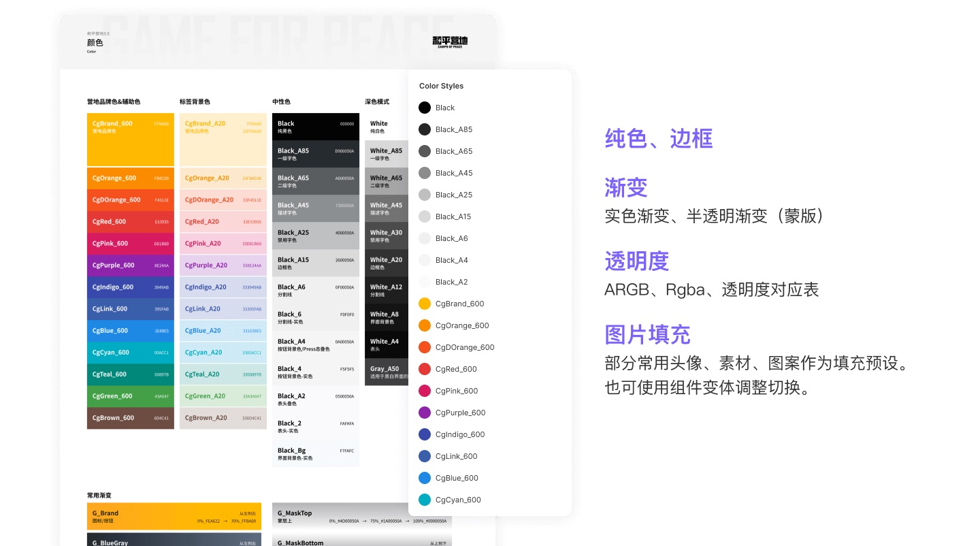This screenshot has height=546, width=980.
Task: Click the CgBrand_A20 pale yellow swatch
Action: [x=223, y=140]
